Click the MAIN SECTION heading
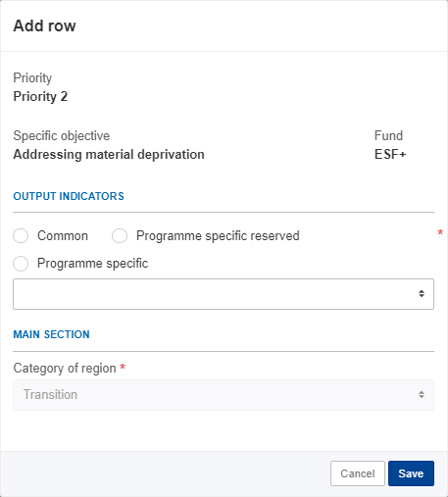448x497 pixels. [51, 334]
